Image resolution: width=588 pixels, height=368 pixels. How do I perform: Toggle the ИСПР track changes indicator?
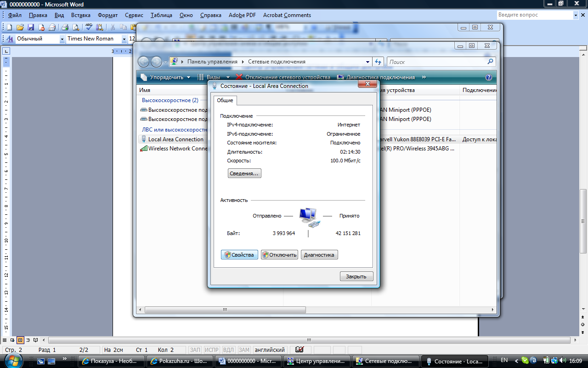[x=212, y=350]
